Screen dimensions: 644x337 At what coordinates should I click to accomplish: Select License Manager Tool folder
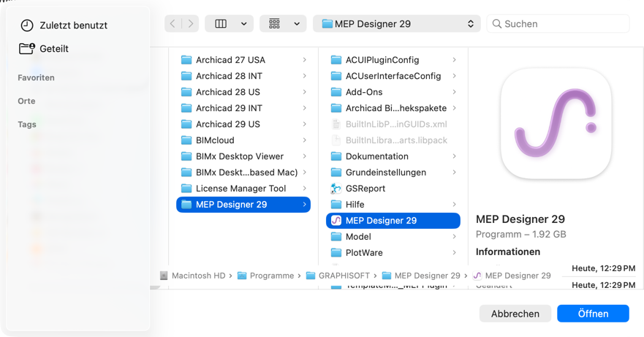(x=243, y=188)
